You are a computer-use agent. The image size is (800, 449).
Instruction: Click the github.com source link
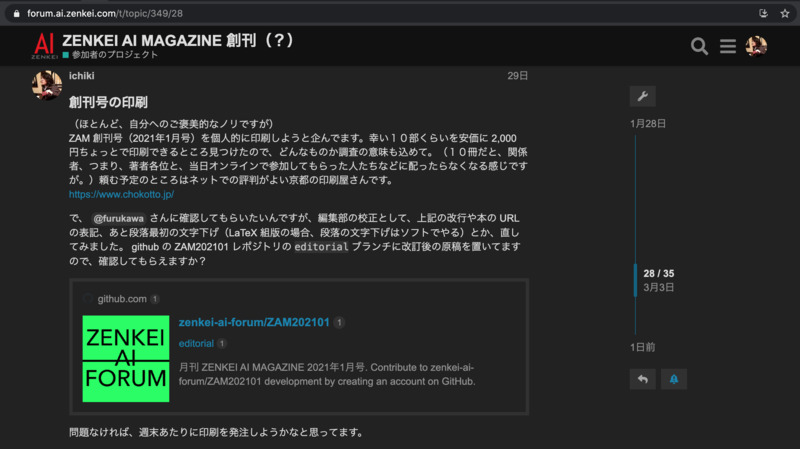click(x=122, y=299)
